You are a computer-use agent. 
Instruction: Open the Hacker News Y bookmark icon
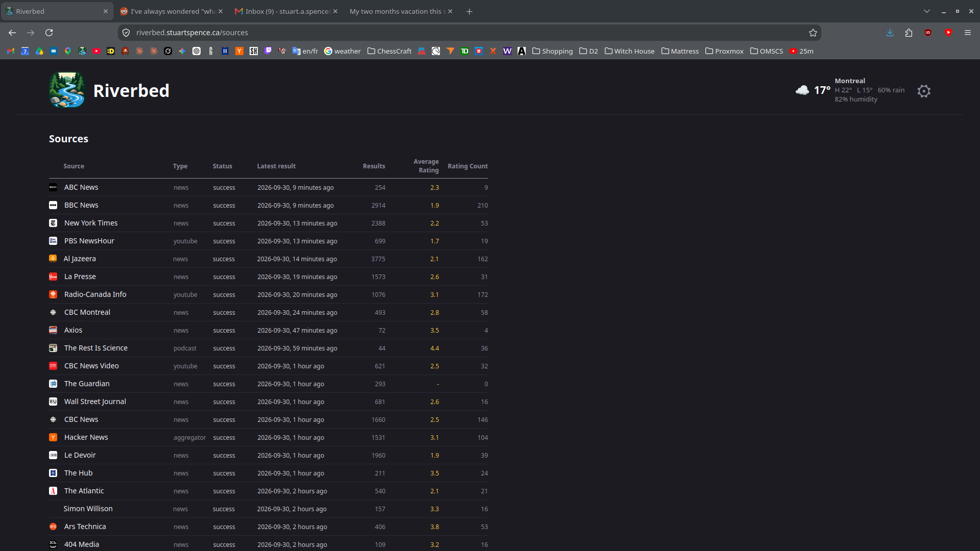tap(239, 51)
